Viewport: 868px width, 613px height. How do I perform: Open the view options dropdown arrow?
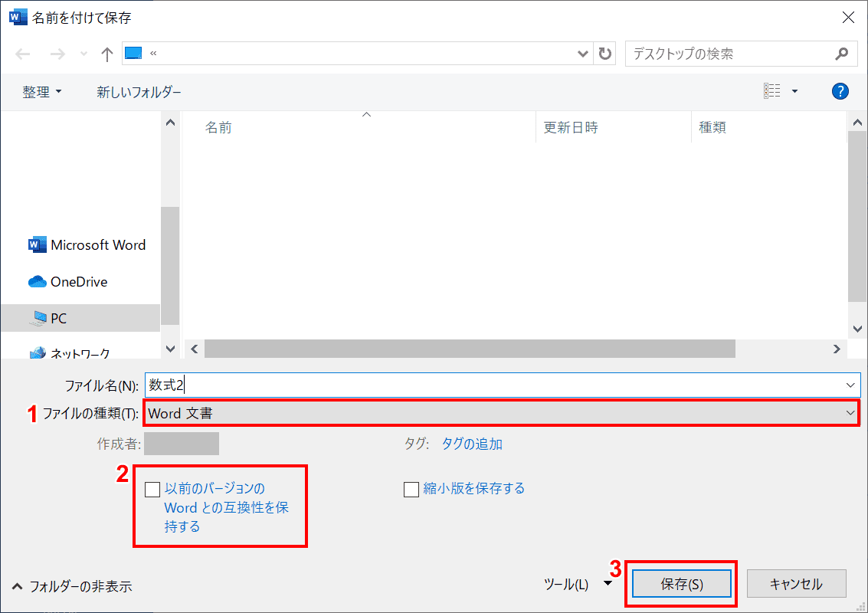point(794,91)
